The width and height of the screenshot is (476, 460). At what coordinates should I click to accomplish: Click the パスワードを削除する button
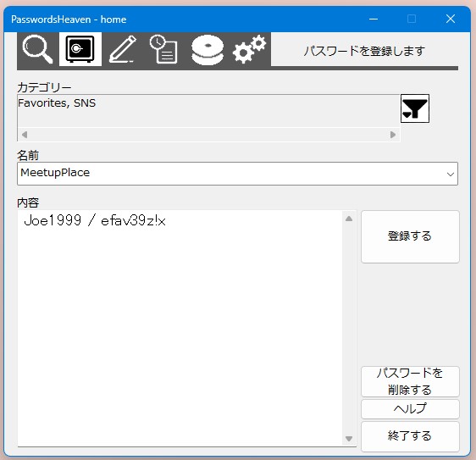(x=410, y=381)
